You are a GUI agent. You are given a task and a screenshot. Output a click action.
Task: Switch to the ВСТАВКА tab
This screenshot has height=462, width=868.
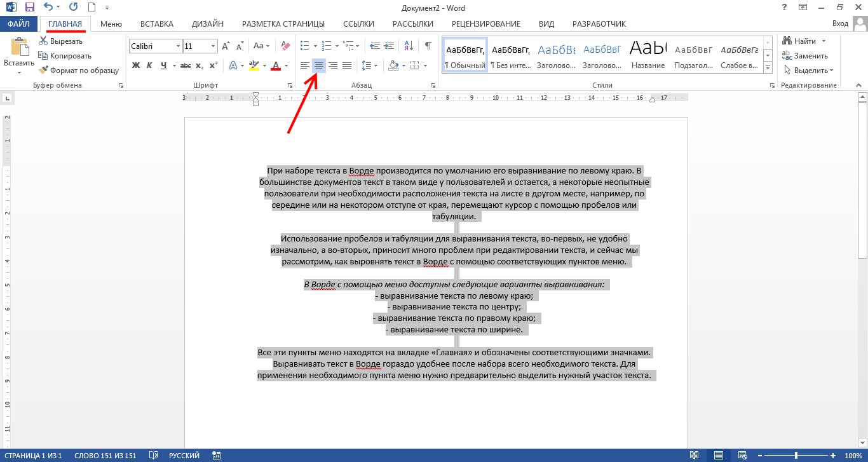click(156, 24)
